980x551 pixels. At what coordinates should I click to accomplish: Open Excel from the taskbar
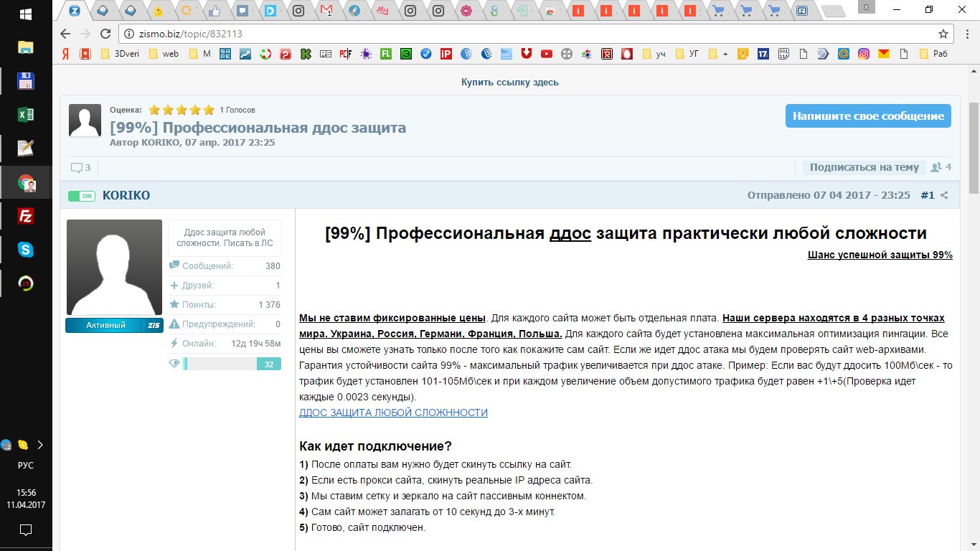point(26,115)
